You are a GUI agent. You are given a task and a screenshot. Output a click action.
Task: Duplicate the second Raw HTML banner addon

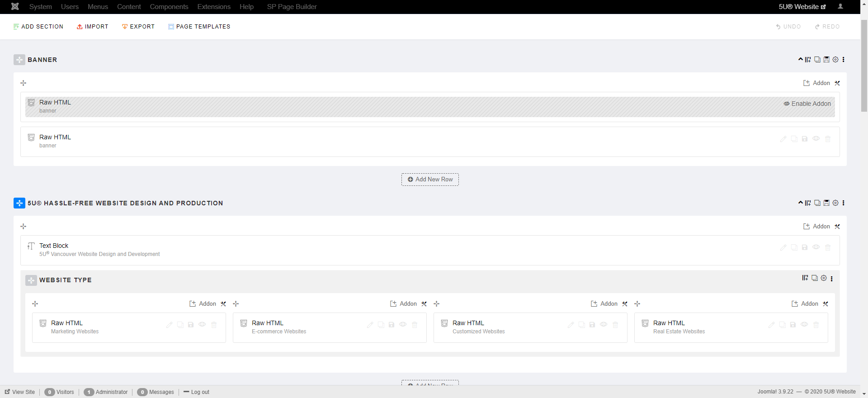[794, 139]
